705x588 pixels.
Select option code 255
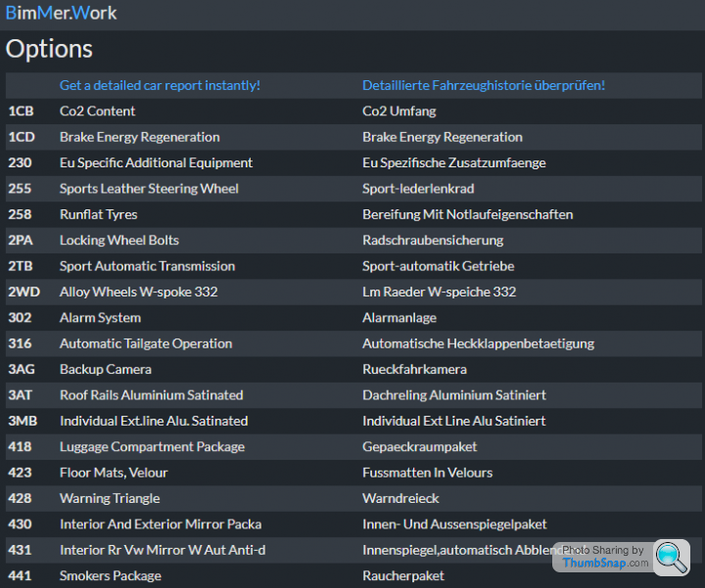20,189
